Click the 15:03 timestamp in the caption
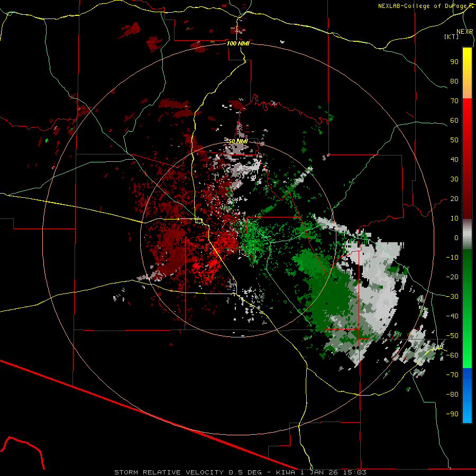The height and width of the screenshot is (476, 476). [x=354, y=472]
